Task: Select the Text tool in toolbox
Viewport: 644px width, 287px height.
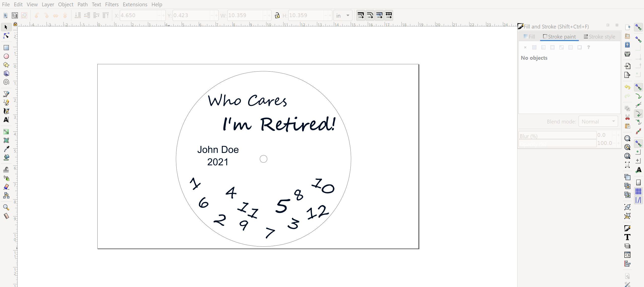Action: [6, 120]
